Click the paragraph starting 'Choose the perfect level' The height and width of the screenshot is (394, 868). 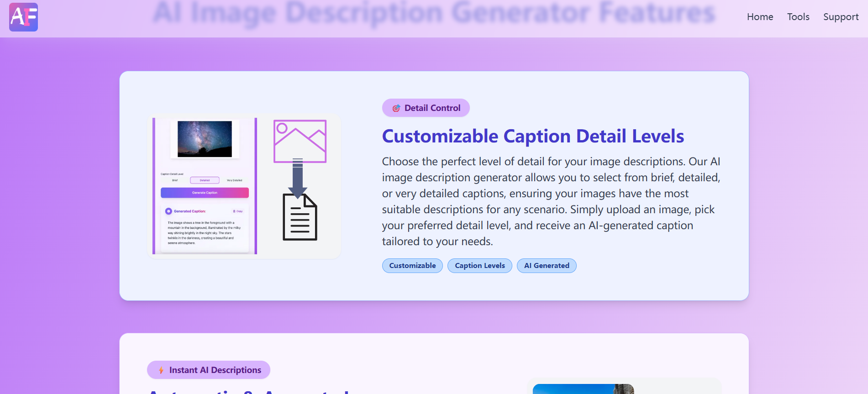(x=551, y=201)
